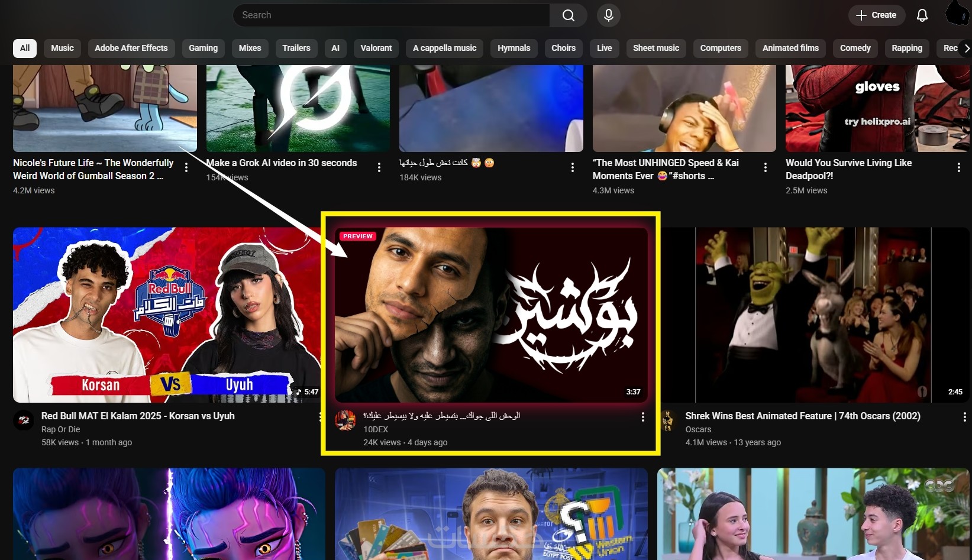Open the notifications bell
972x560 pixels.
tap(922, 15)
